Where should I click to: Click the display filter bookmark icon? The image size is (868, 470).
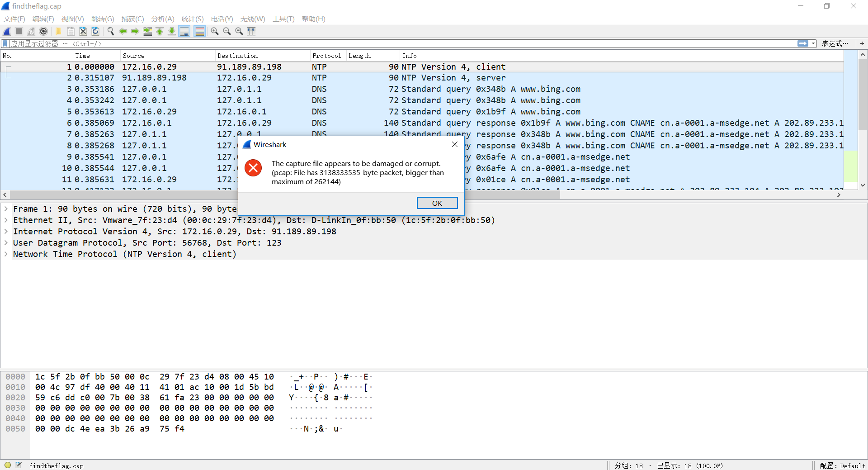tap(5, 43)
